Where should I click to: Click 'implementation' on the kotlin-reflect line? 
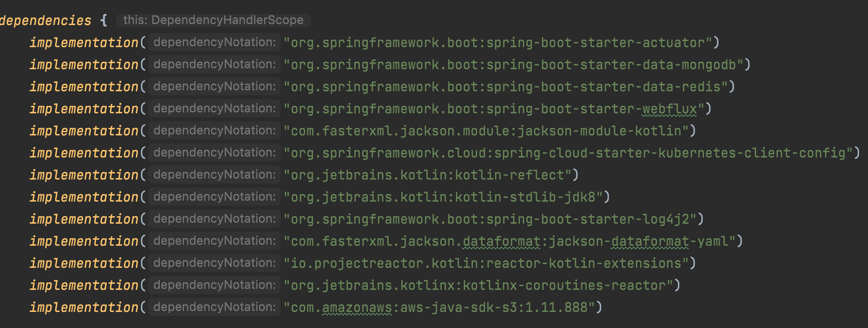pos(84,175)
